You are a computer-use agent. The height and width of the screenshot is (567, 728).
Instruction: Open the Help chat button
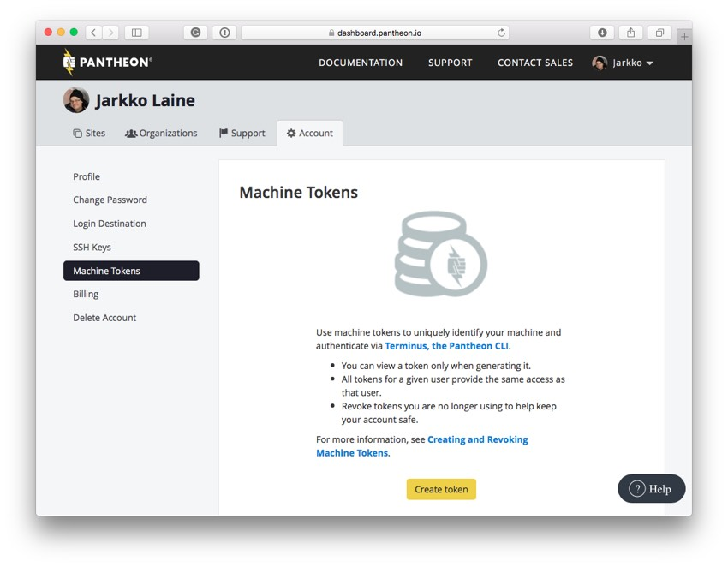coord(652,488)
